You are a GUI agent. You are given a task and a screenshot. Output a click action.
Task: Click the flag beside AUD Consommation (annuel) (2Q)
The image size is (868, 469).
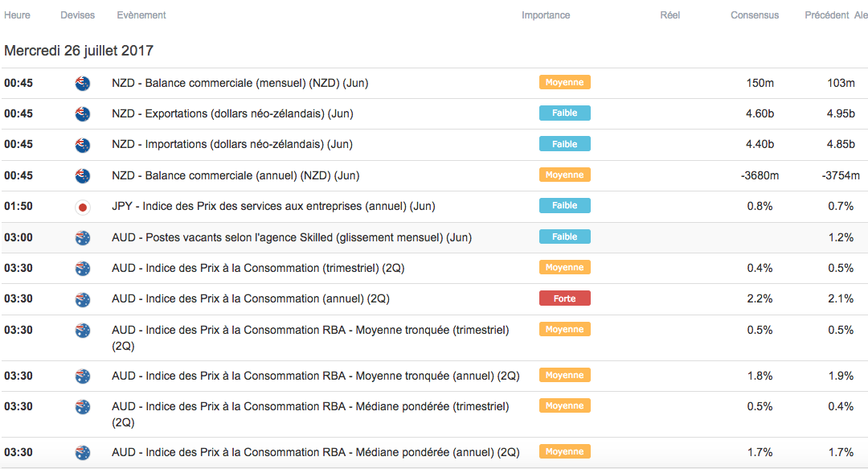pyautogui.click(x=82, y=299)
